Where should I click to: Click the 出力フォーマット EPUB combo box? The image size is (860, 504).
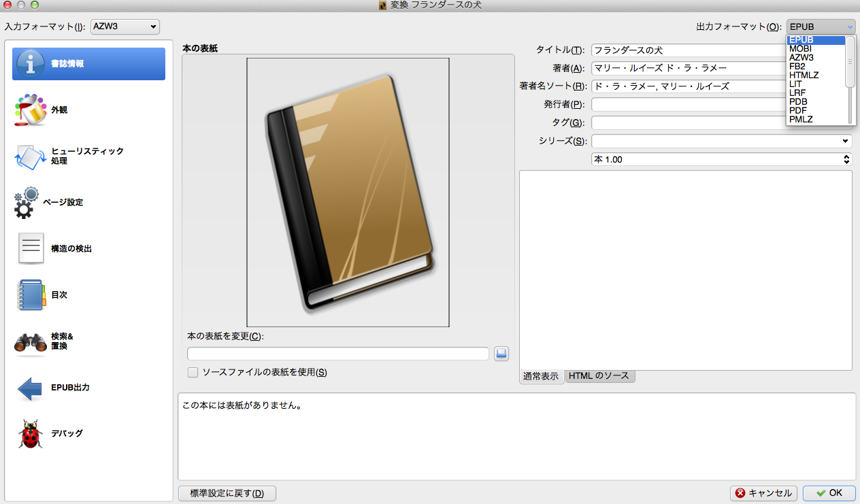(x=821, y=27)
